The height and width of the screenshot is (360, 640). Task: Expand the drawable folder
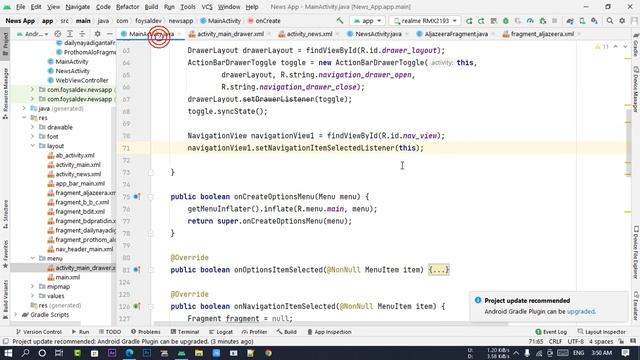click(x=33, y=127)
